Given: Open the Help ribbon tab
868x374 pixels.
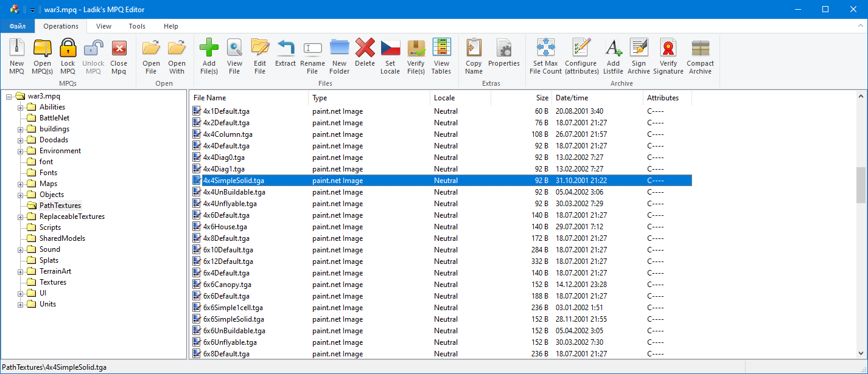Looking at the screenshot, I should coord(171,26).
